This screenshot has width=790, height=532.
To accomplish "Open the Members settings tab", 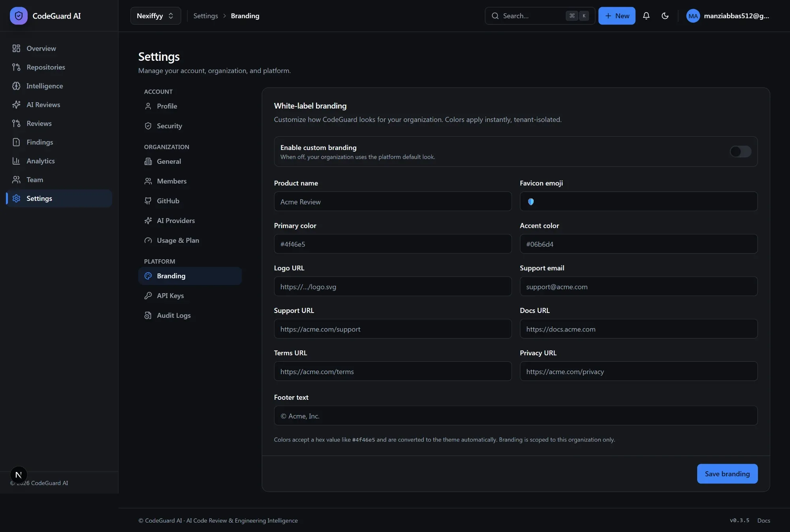I will [x=190, y=181].
